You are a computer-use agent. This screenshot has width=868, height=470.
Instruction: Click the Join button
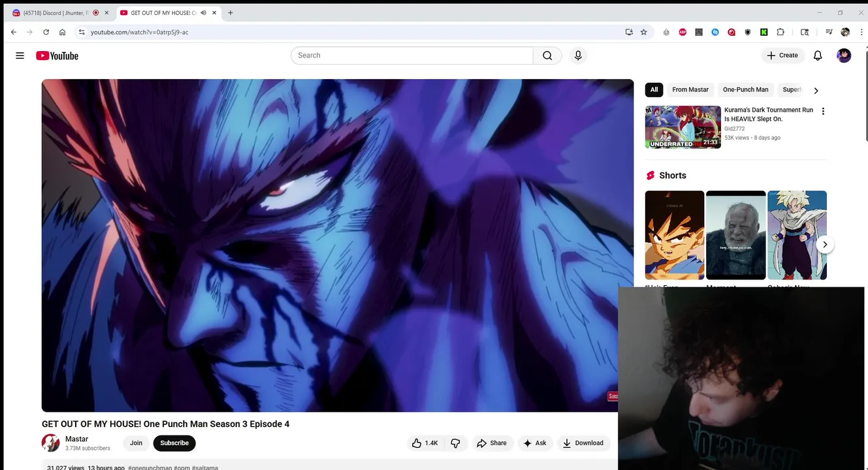[136, 443]
